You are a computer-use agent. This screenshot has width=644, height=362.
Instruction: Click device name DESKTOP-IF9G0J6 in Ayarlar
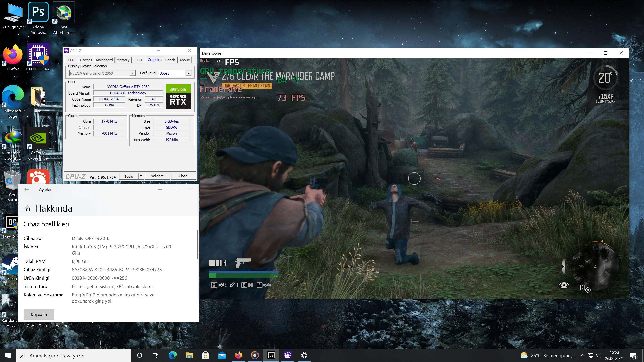(x=91, y=238)
